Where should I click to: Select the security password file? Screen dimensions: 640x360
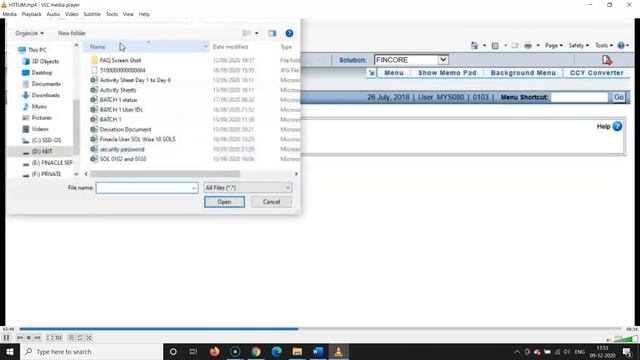[122, 149]
